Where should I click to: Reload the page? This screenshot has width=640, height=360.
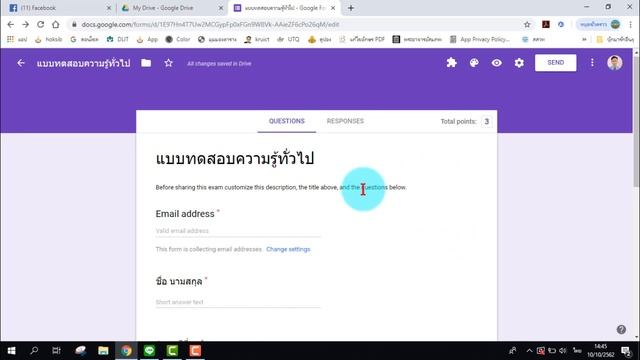coord(40,24)
